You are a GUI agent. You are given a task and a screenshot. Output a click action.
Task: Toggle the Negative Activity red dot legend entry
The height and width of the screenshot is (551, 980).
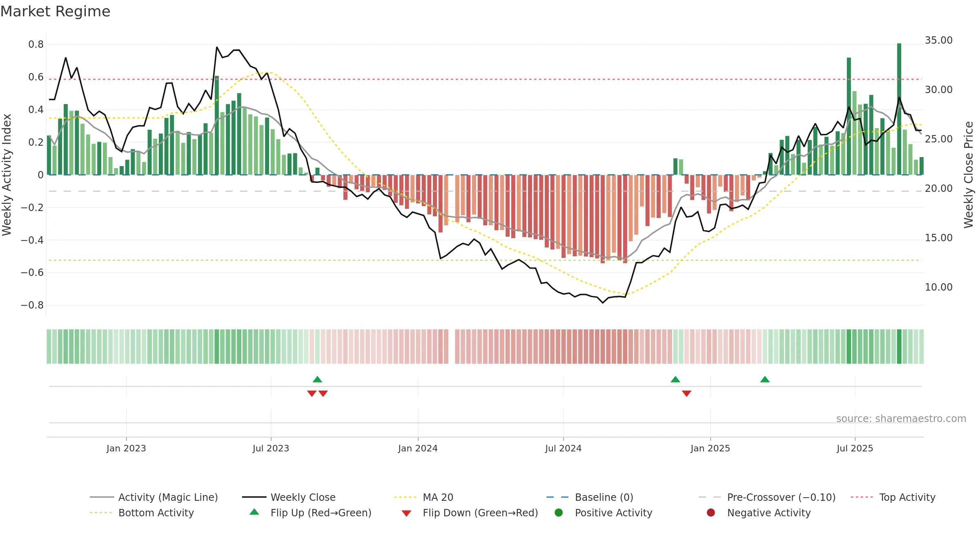tap(759, 513)
